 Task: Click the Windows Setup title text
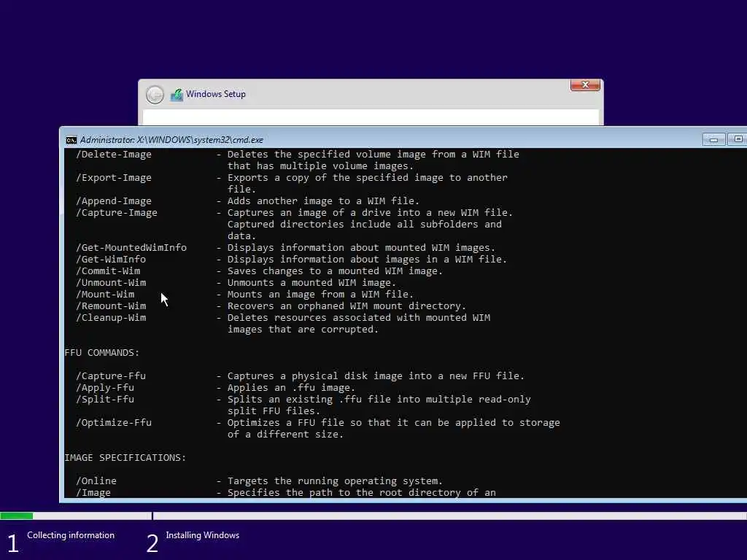pos(216,94)
